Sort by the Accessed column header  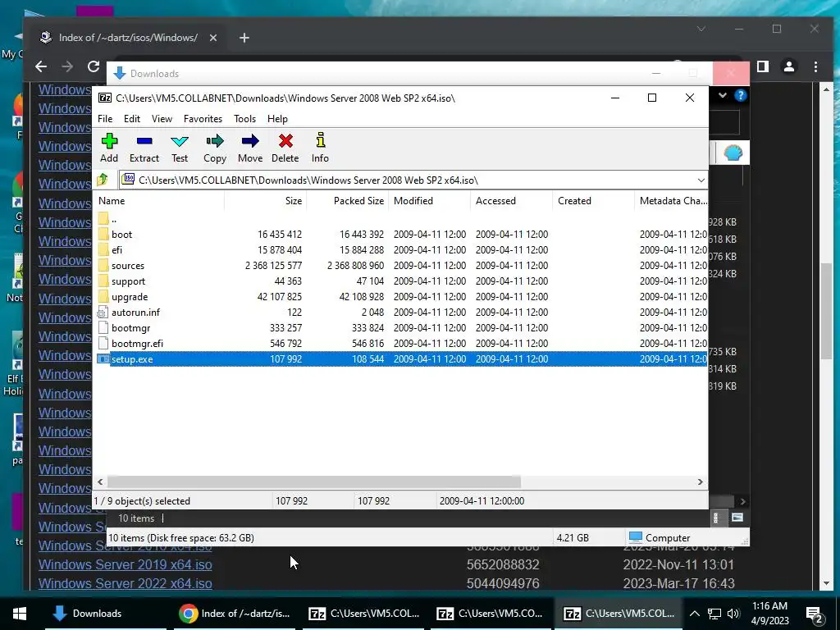pyautogui.click(x=512, y=201)
